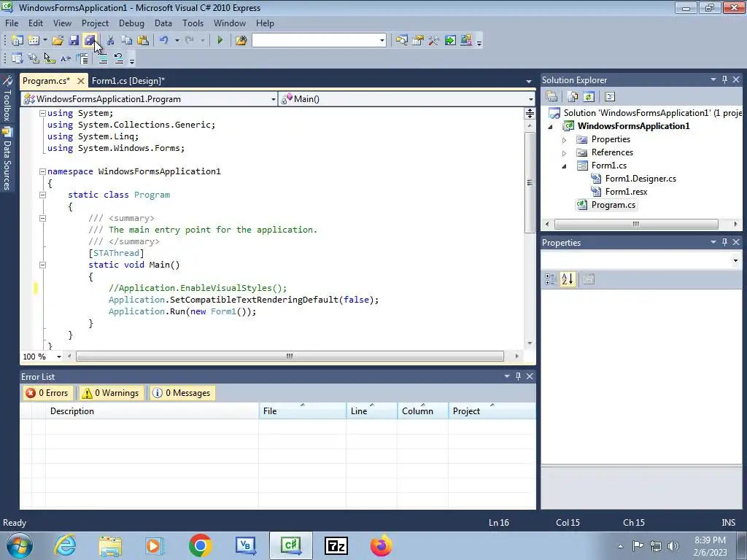Click the Find in Files icon
This screenshot has height=560, width=747.
[241, 41]
